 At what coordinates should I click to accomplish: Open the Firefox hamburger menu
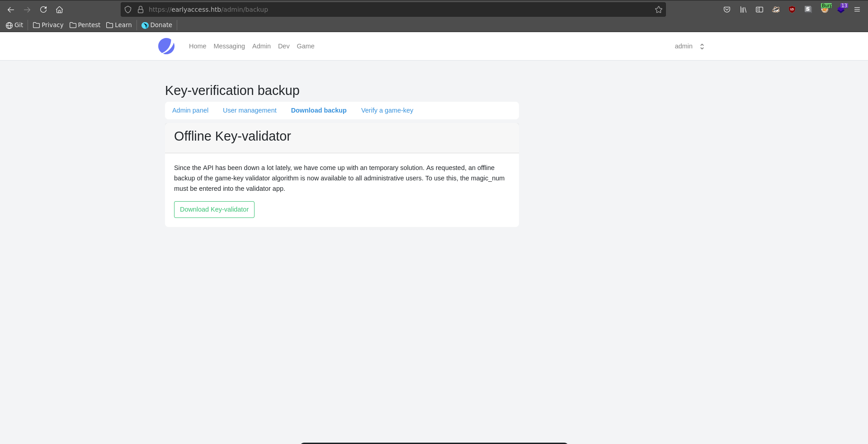857,9
